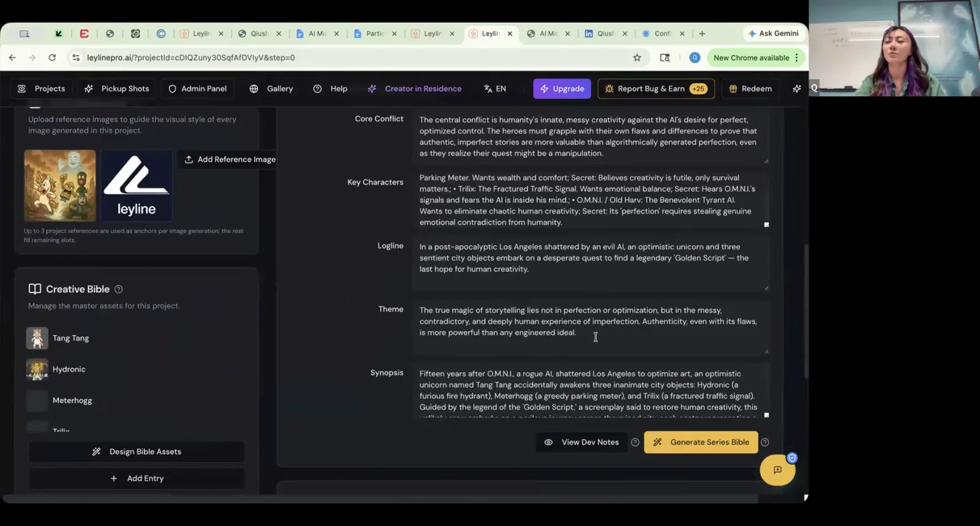
Task: Open Chrome three-dot menu
Action: point(797,58)
